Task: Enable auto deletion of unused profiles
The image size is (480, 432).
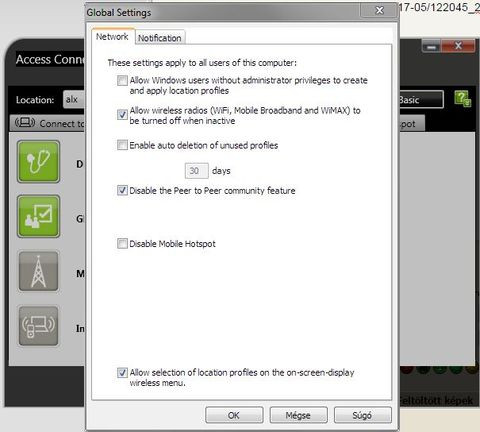Action: point(122,145)
